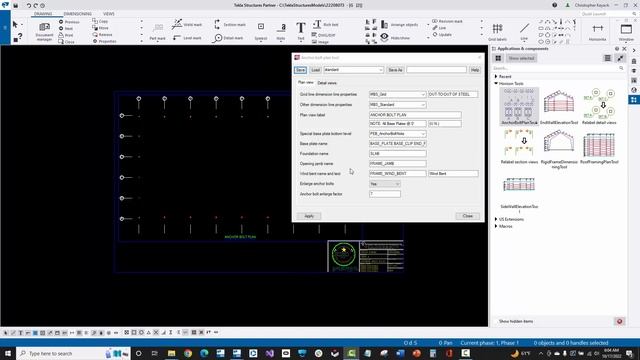Click the Applications panel search box
640x360 pixels.
tap(557, 68)
